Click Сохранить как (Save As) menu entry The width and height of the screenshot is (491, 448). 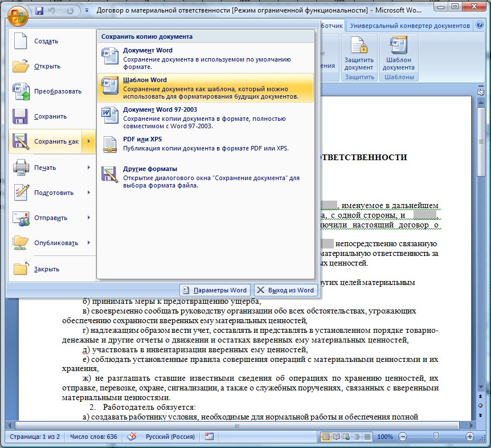click(x=46, y=141)
